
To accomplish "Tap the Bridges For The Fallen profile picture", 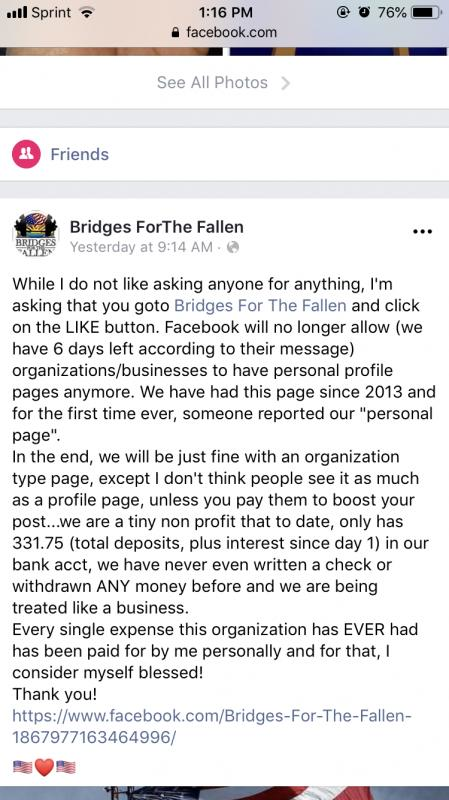I will [35, 234].
